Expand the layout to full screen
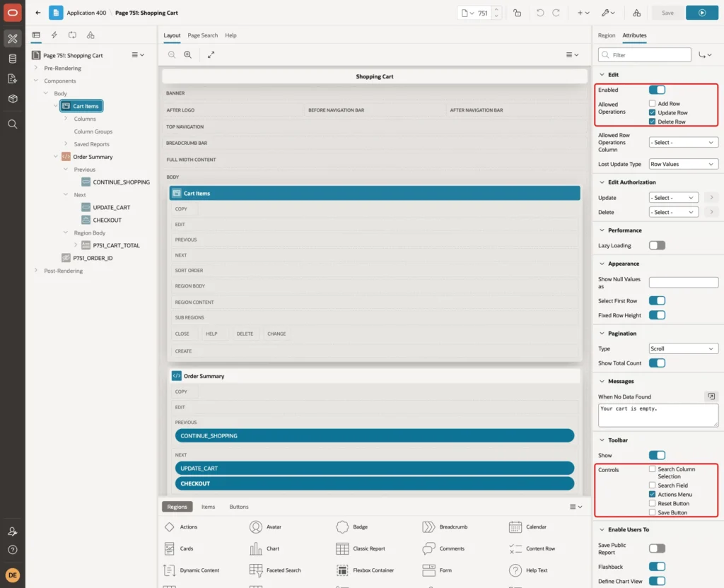The height and width of the screenshot is (588, 724). tap(211, 54)
